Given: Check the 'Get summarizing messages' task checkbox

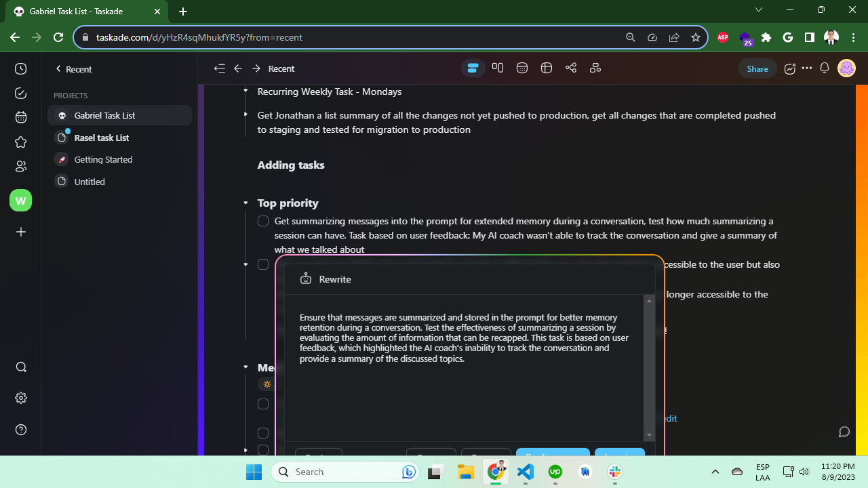Looking at the screenshot, I should tap(263, 221).
